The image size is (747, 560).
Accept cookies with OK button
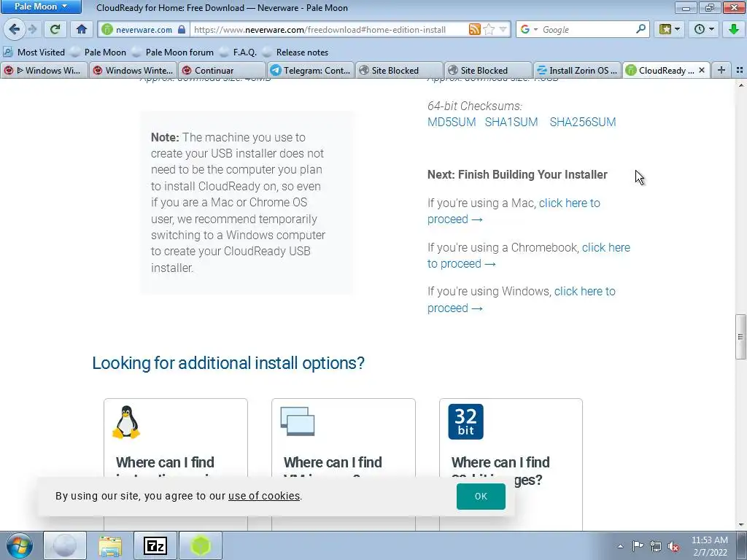tap(481, 496)
